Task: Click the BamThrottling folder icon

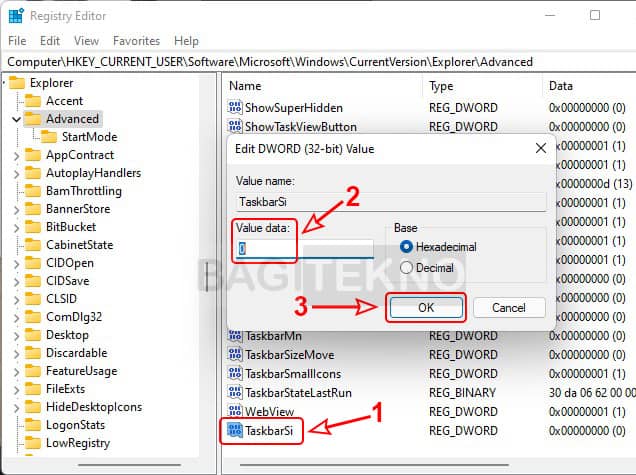Action: coord(33,191)
